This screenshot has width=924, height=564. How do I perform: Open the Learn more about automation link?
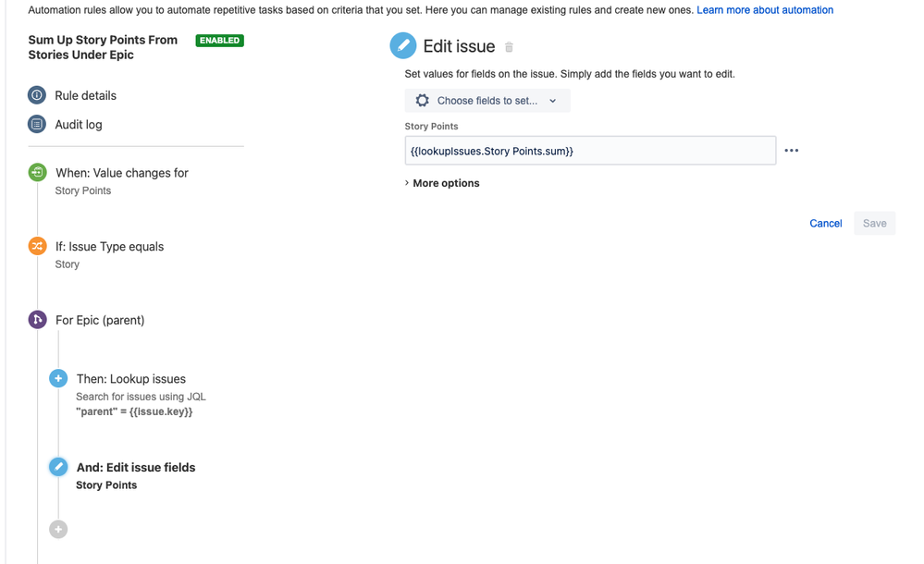(765, 10)
